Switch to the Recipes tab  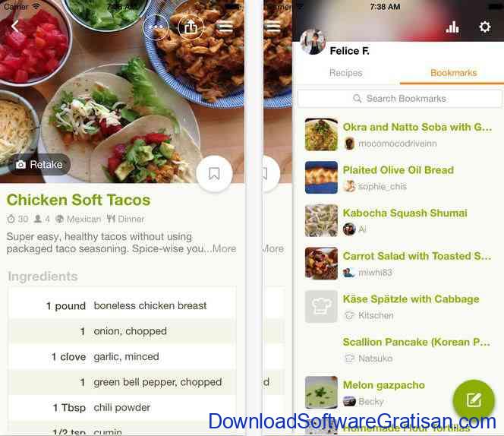346,73
